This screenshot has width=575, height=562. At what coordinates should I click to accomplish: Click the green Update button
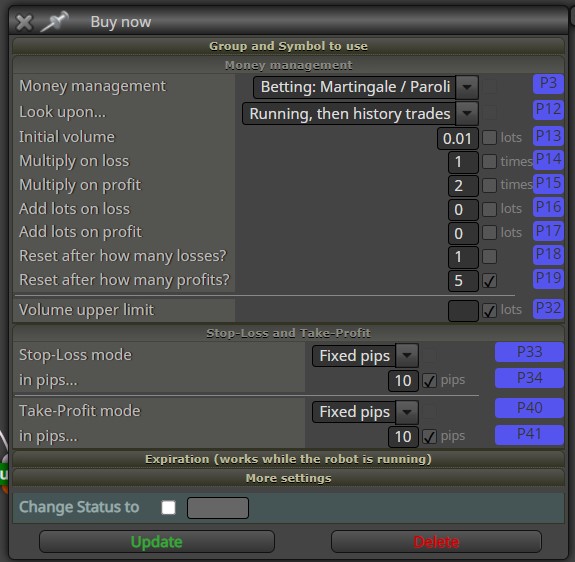coord(157,541)
